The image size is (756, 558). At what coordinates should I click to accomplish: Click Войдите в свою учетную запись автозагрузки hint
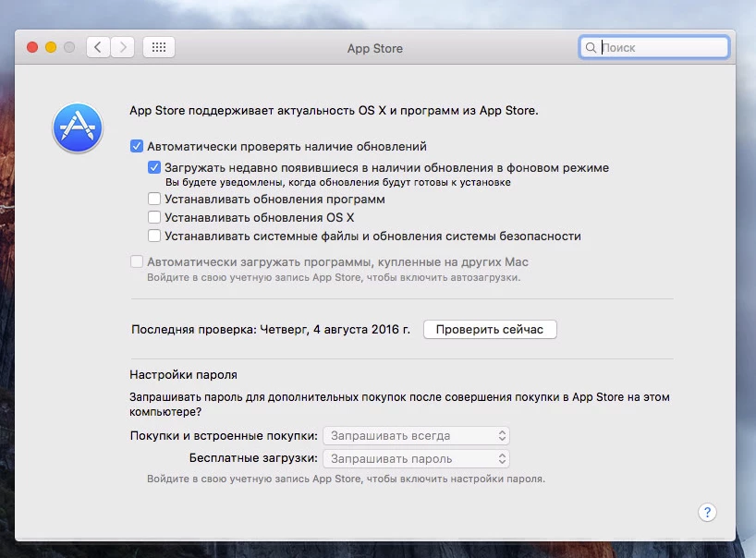tap(334, 277)
